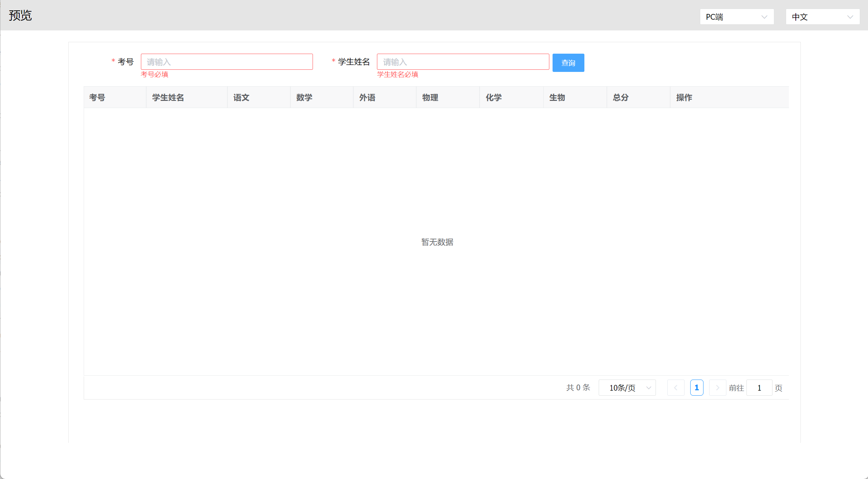The width and height of the screenshot is (868, 479).
Task: Click the go-to page number input
Action: pyautogui.click(x=759, y=388)
